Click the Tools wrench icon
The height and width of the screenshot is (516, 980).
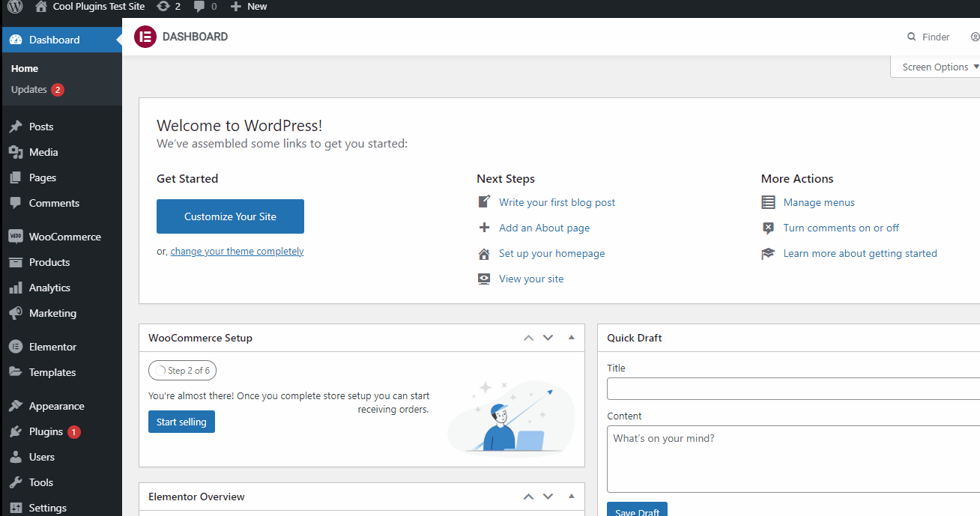click(x=16, y=482)
